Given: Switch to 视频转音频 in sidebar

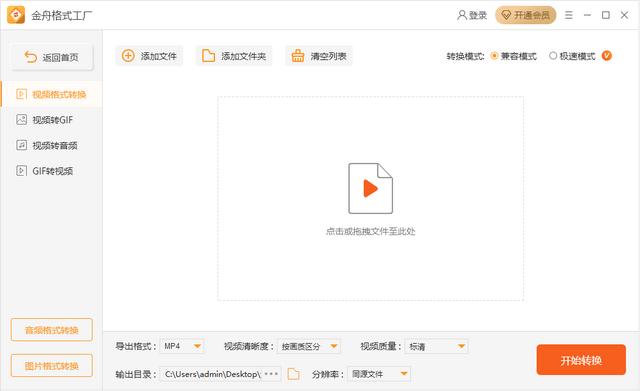Looking at the screenshot, I should 51,145.
